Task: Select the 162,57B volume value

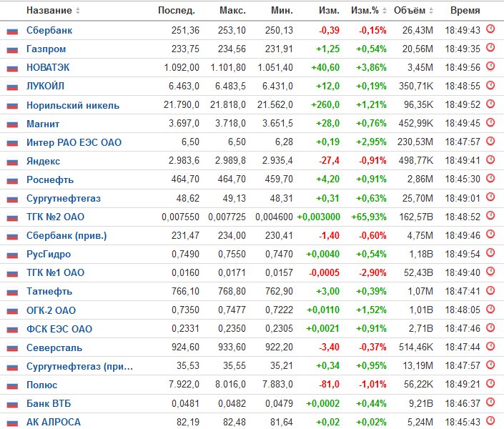Action: pos(416,217)
